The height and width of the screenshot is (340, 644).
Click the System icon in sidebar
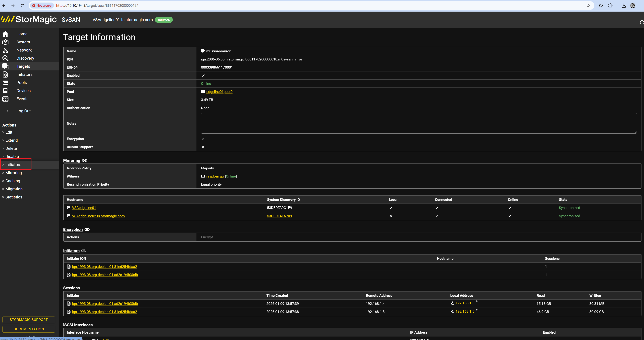point(5,42)
